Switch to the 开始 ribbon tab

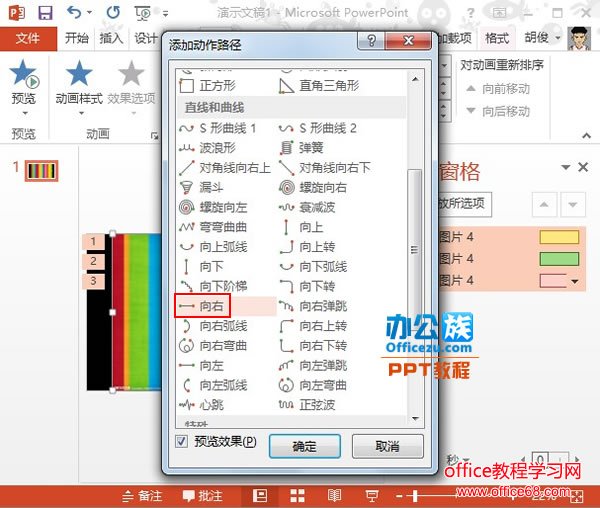[x=77, y=38]
